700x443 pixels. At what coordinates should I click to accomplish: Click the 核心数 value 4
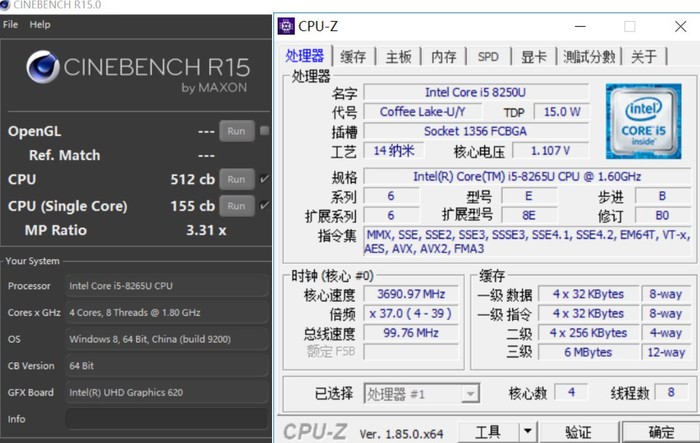(x=571, y=393)
